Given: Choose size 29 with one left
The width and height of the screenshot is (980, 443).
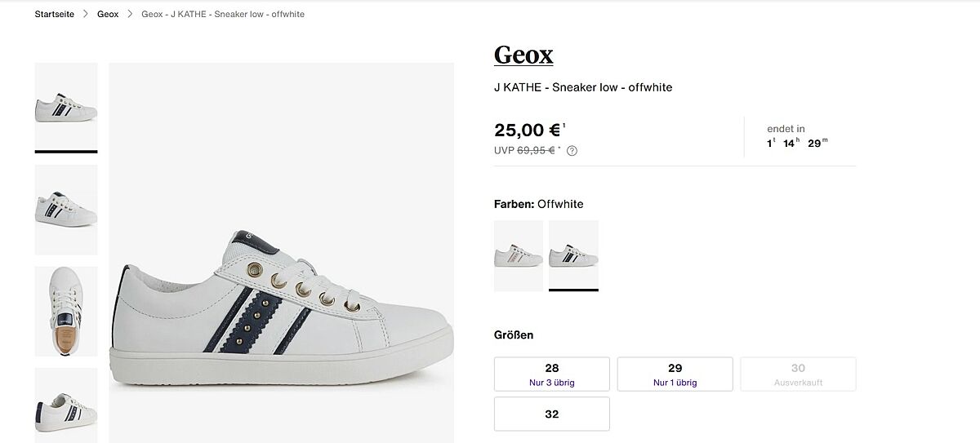Looking at the screenshot, I should coord(675,374).
